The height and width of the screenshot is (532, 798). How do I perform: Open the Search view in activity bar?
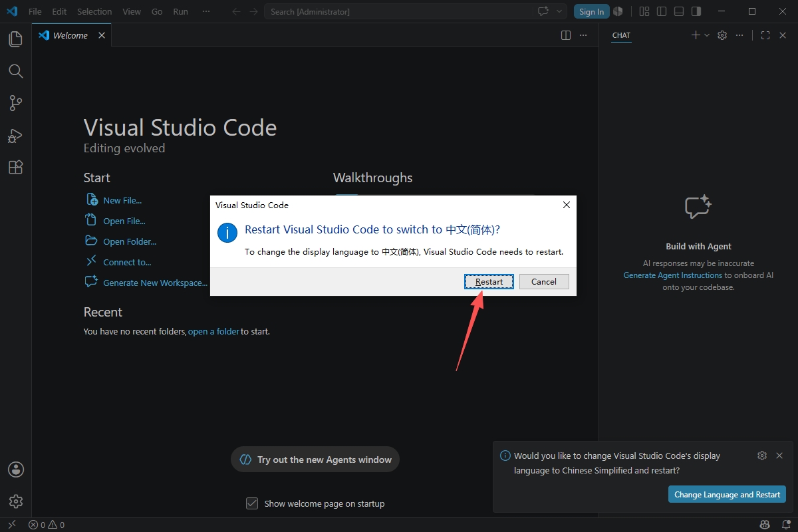[15, 71]
